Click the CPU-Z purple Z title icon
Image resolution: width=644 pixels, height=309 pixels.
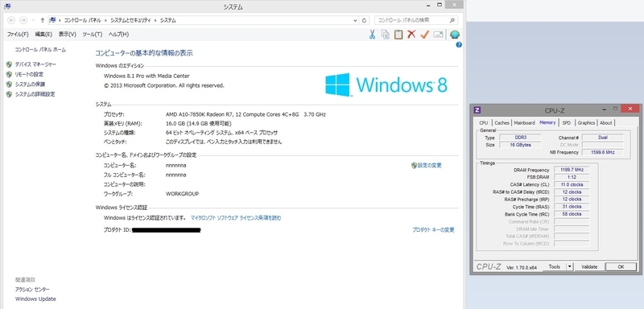click(x=477, y=110)
